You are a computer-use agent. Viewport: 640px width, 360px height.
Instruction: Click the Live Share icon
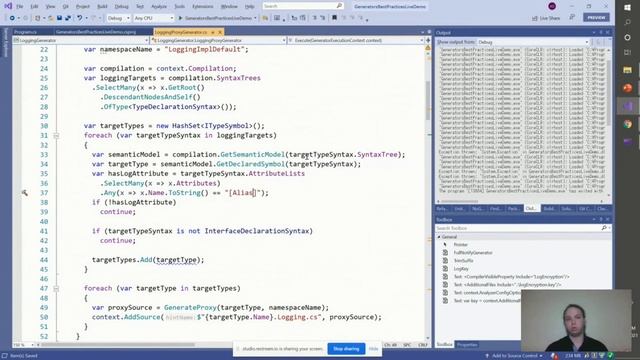[535, 18]
